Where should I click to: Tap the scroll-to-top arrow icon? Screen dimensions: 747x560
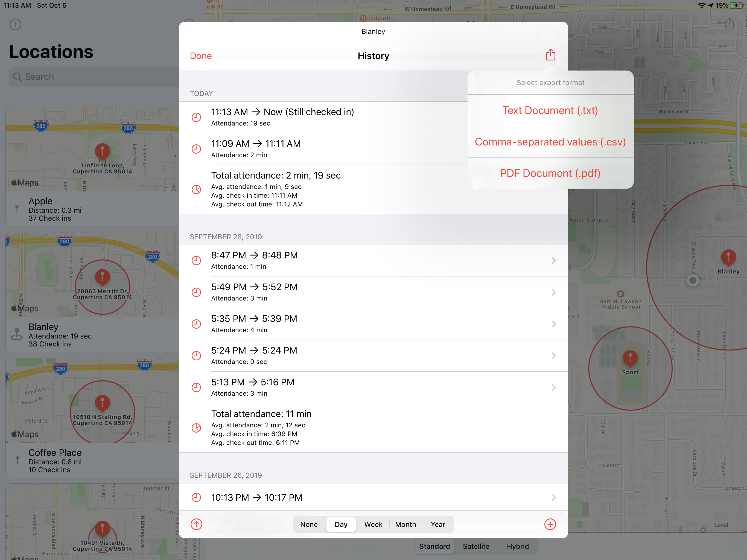coord(196,524)
